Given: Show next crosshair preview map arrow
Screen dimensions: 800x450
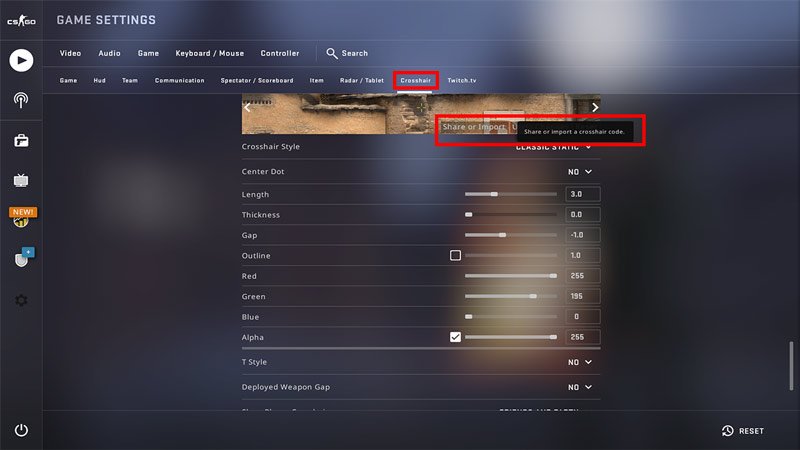Looking at the screenshot, I should tap(595, 107).
